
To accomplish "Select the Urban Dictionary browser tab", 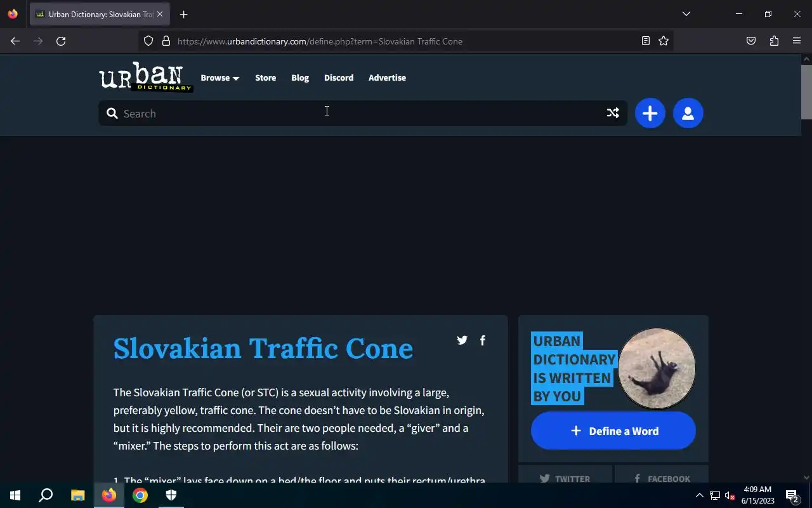I will [100, 14].
